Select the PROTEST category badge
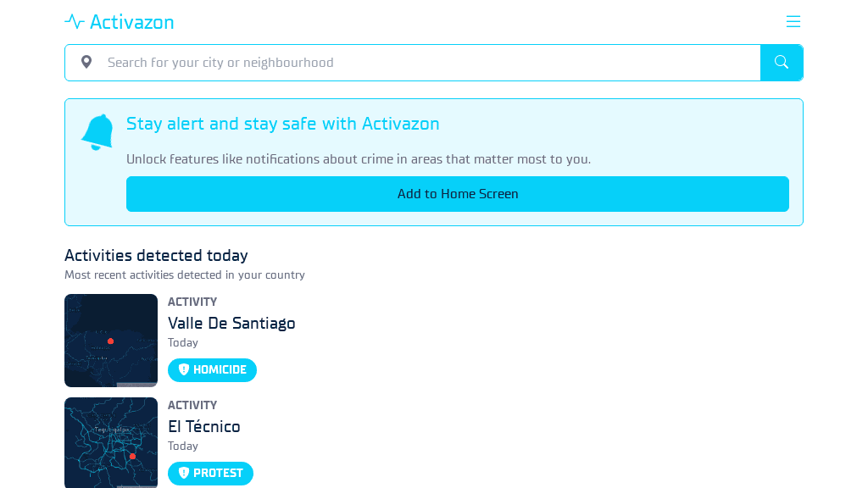 coord(210,474)
